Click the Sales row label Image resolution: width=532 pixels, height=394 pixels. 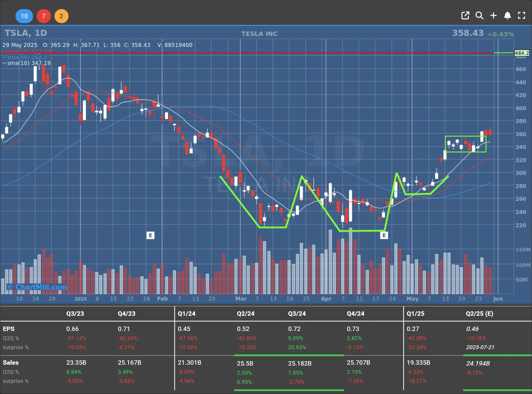click(x=11, y=363)
